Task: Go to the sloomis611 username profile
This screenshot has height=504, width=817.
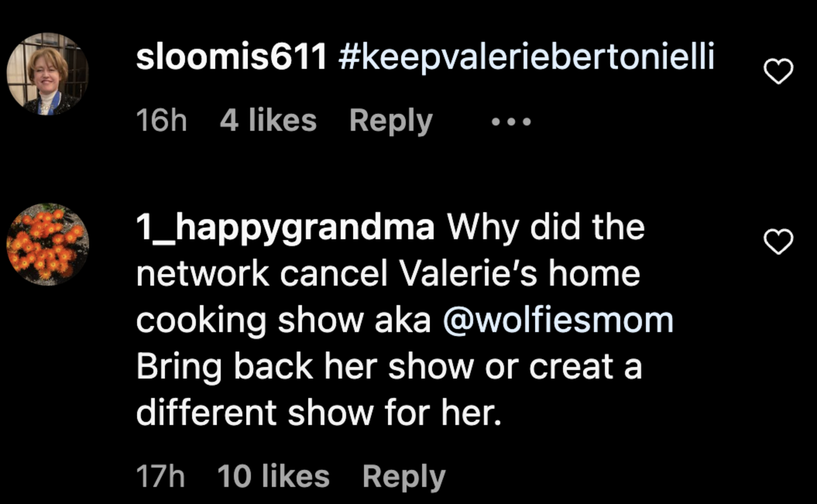Action: point(232,57)
